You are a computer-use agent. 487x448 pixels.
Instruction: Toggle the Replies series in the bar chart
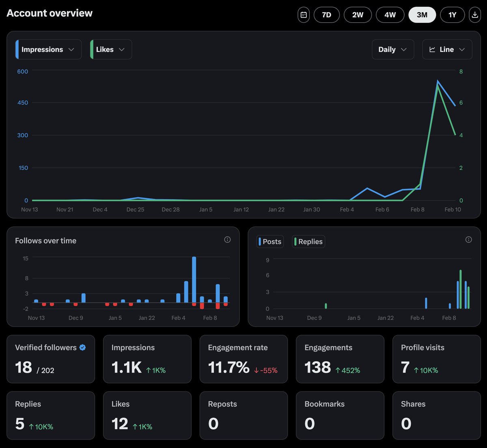pyautogui.click(x=308, y=241)
